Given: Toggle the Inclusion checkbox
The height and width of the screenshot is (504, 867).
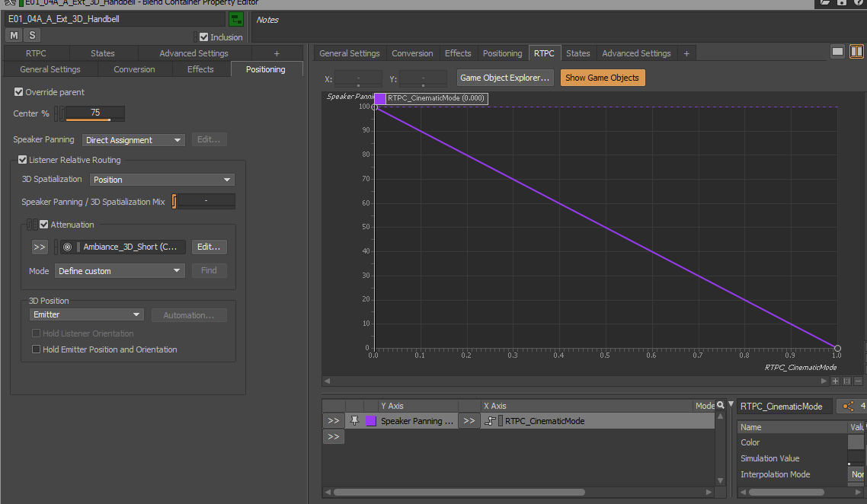Looking at the screenshot, I should point(204,37).
